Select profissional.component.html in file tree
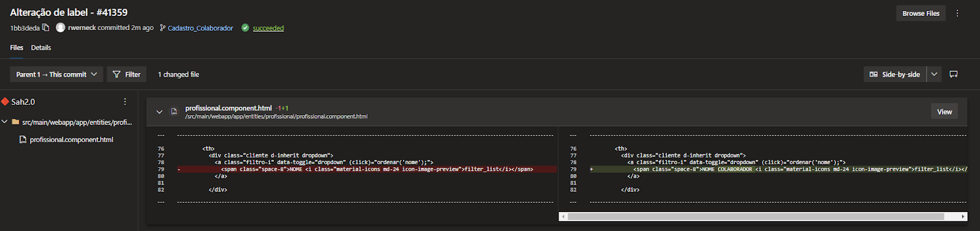Viewport: 980px width, 231px height. coord(72,140)
